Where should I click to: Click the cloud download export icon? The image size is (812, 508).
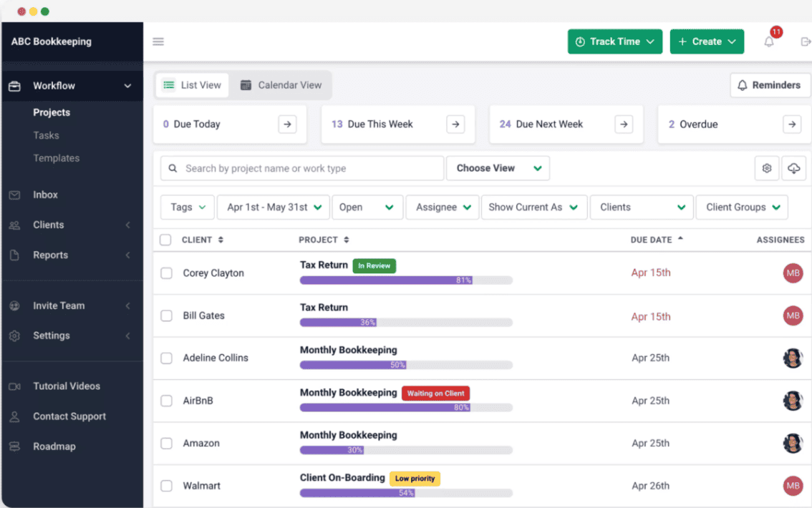pyautogui.click(x=794, y=168)
